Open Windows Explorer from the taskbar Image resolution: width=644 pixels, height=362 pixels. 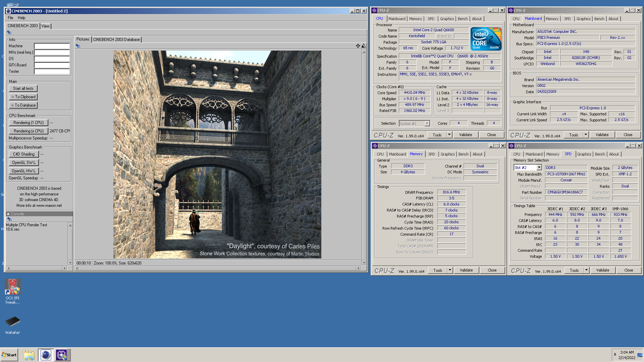pos(29,355)
